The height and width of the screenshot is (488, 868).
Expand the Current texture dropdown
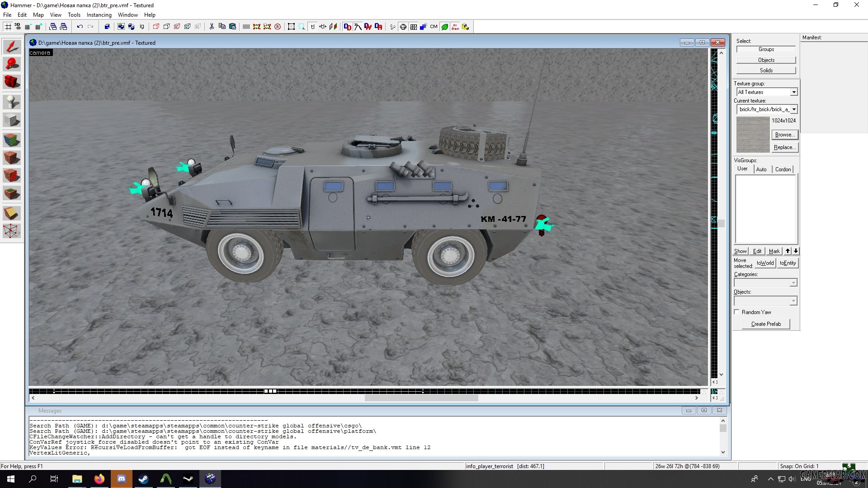tap(794, 109)
